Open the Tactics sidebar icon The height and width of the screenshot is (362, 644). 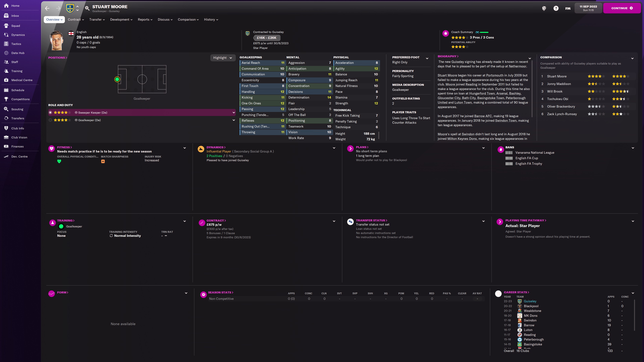click(7, 44)
